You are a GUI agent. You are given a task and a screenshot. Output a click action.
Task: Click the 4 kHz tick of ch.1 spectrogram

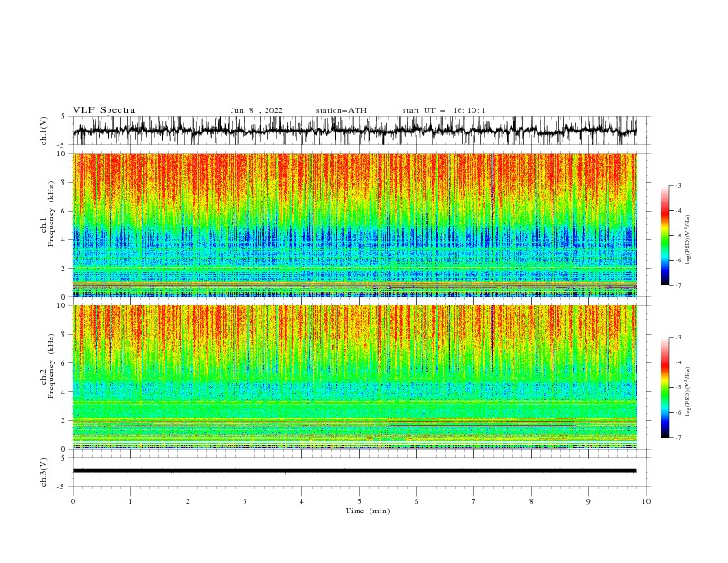[63, 240]
